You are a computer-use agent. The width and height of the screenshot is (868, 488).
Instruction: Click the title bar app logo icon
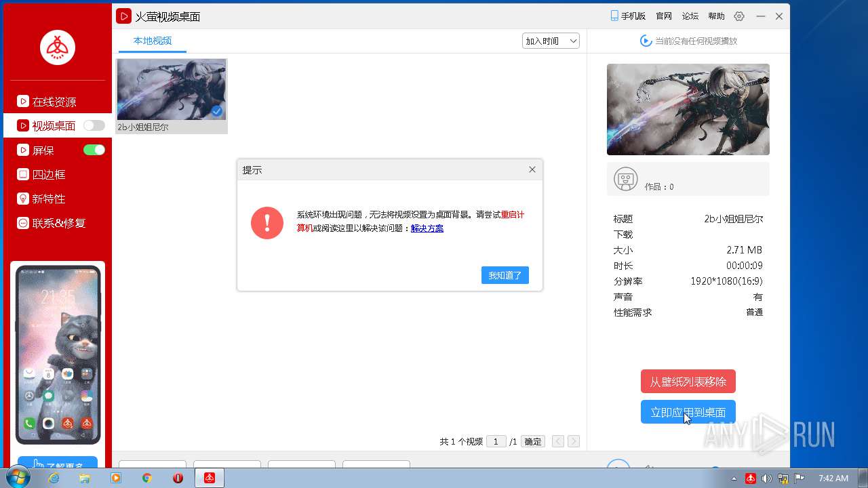(x=123, y=16)
